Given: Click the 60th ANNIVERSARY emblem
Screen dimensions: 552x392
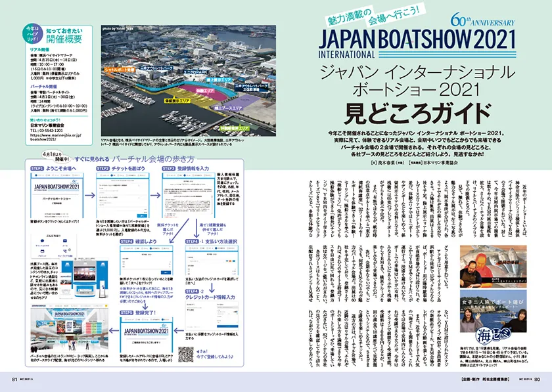Looking at the screenshot, I should (482, 20).
